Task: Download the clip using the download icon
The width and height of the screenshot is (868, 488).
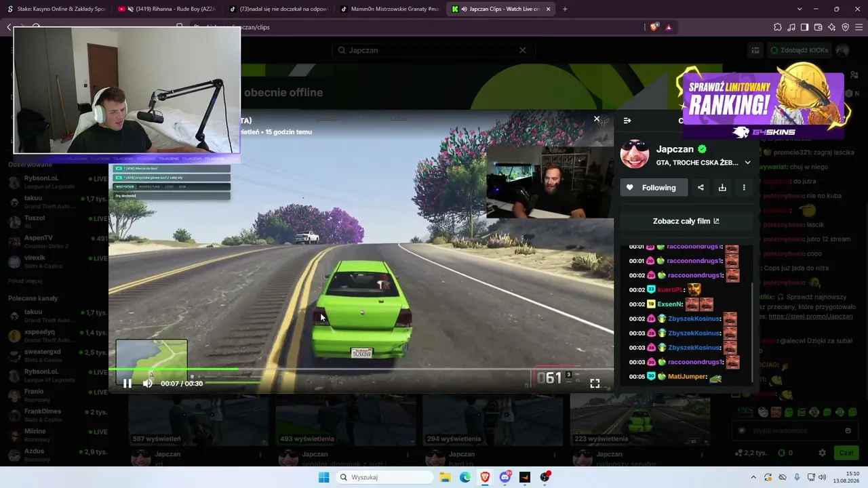Action: coord(722,188)
